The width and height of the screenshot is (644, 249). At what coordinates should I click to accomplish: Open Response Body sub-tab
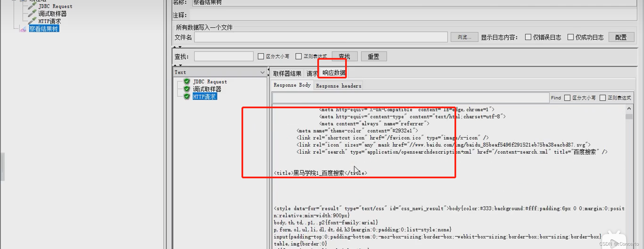(x=292, y=85)
